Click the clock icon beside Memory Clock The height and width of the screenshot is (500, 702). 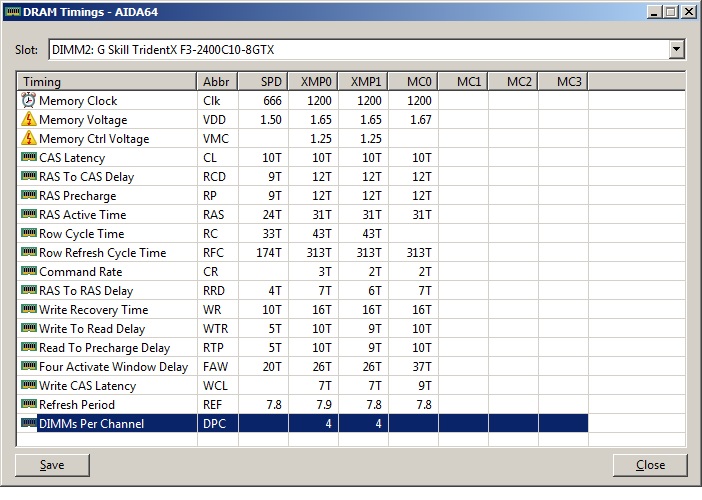point(27,101)
